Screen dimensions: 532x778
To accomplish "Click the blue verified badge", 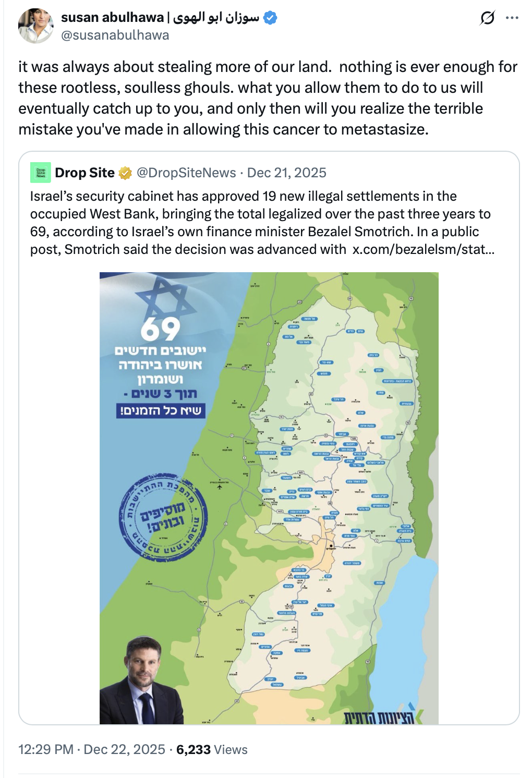I will click(270, 18).
